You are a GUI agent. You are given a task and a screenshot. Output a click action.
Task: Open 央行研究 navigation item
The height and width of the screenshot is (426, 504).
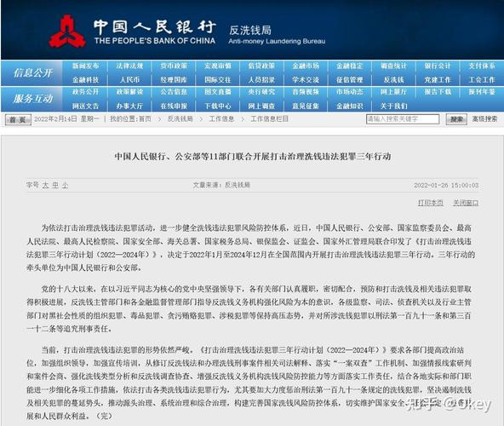261,92
